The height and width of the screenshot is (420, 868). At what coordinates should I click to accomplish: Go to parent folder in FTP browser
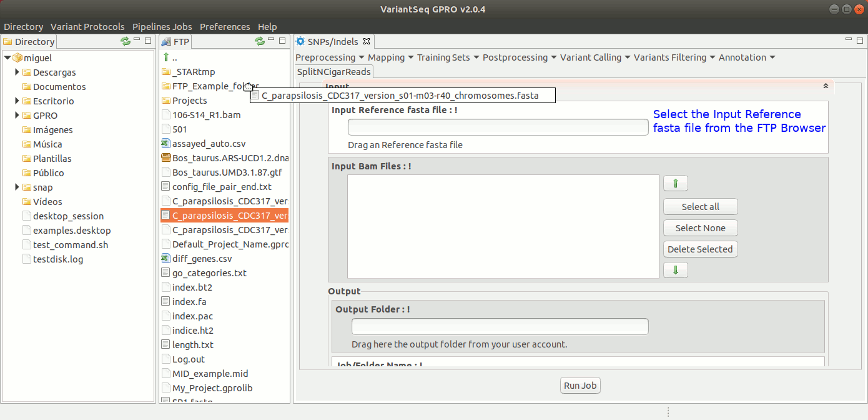click(167, 57)
